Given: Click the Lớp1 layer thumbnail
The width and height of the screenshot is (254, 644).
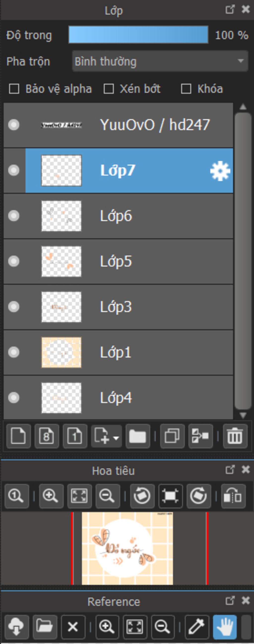Looking at the screenshot, I should pyautogui.click(x=61, y=353).
